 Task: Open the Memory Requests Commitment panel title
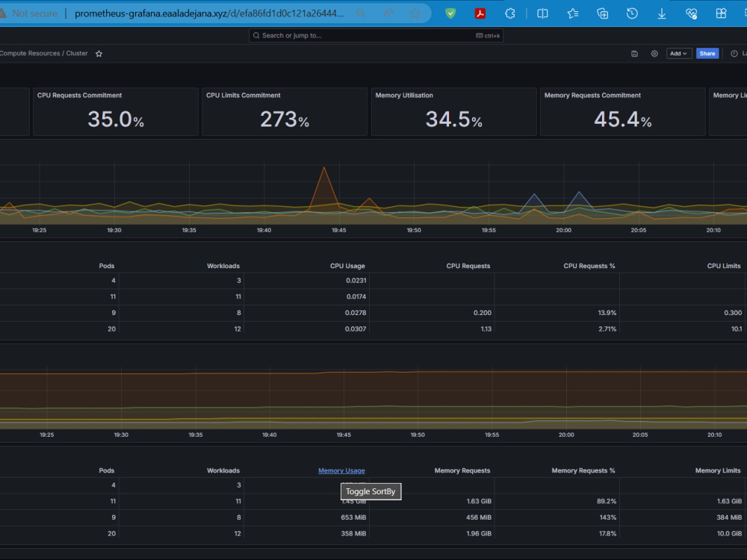click(x=592, y=96)
